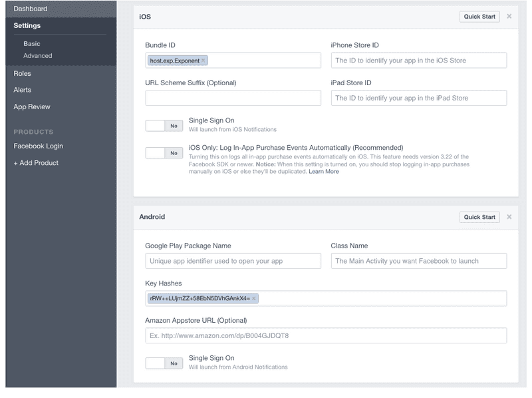Viewport: 532px width, 398px height.
Task: Open Quick Start for Android
Action: [x=479, y=217]
